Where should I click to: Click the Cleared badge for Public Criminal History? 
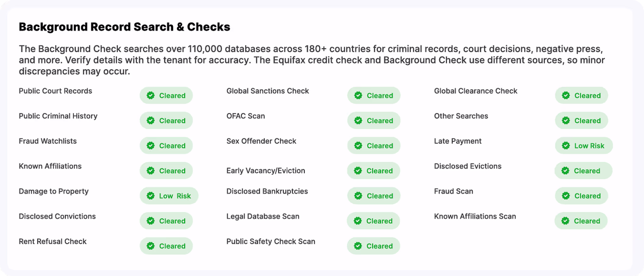point(166,121)
